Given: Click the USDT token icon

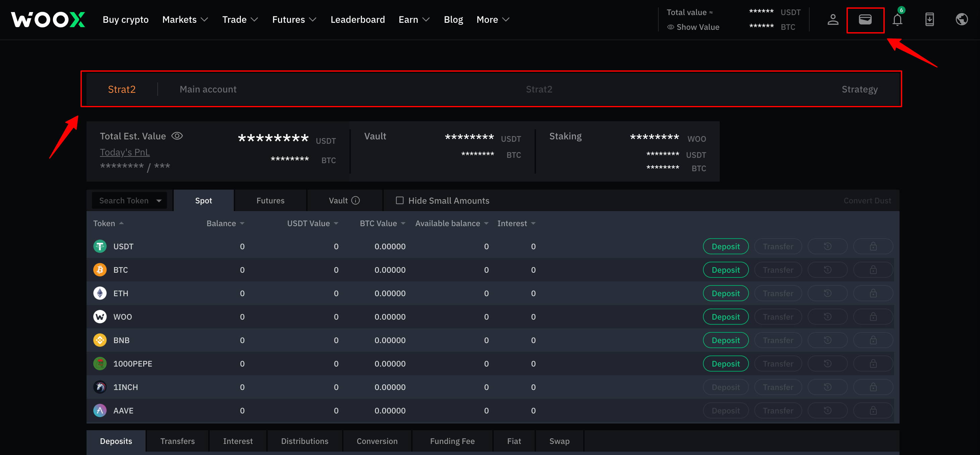Looking at the screenshot, I should click(x=100, y=246).
